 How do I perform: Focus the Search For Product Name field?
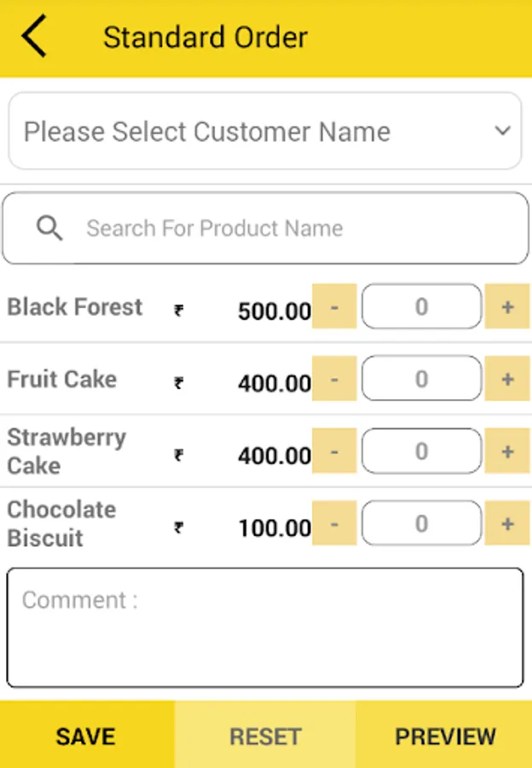tap(265, 228)
